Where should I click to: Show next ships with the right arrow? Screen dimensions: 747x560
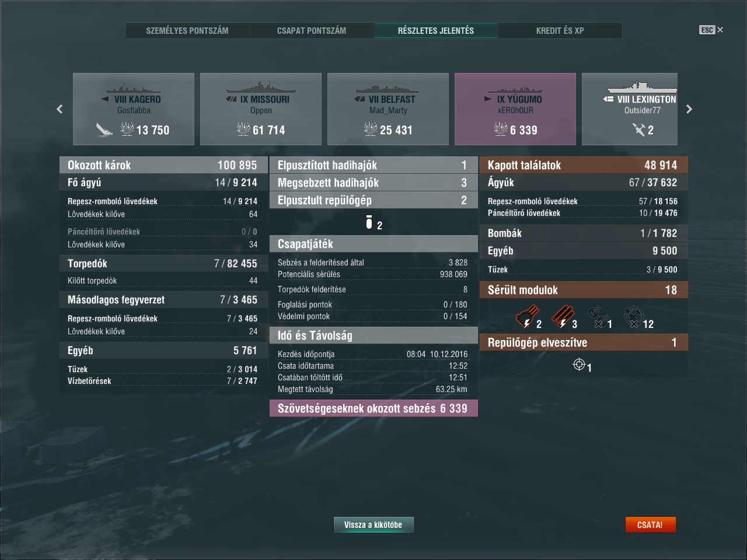pos(689,109)
